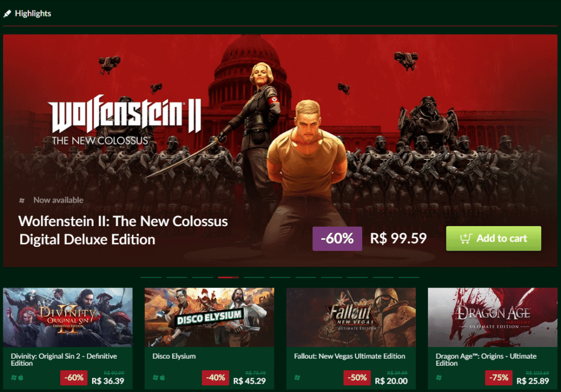Jump to the last carousel slide indicator

click(x=409, y=277)
